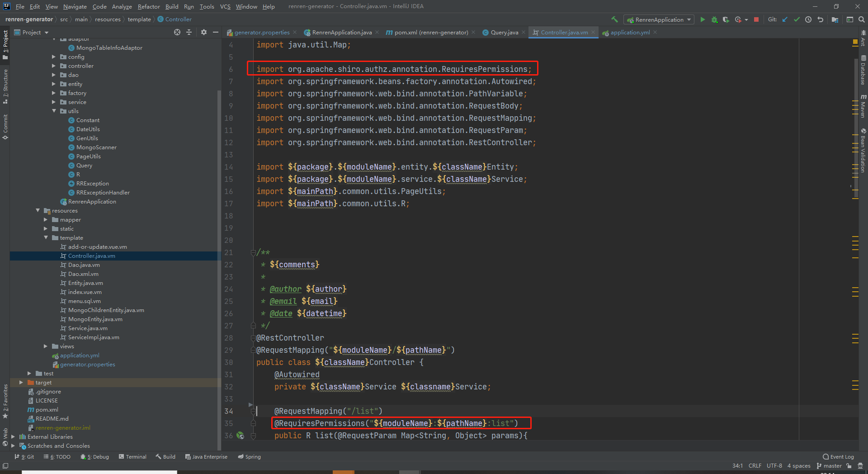868x474 pixels.
Task: Collapse all nodes in Project panel
Action: click(x=189, y=32)
